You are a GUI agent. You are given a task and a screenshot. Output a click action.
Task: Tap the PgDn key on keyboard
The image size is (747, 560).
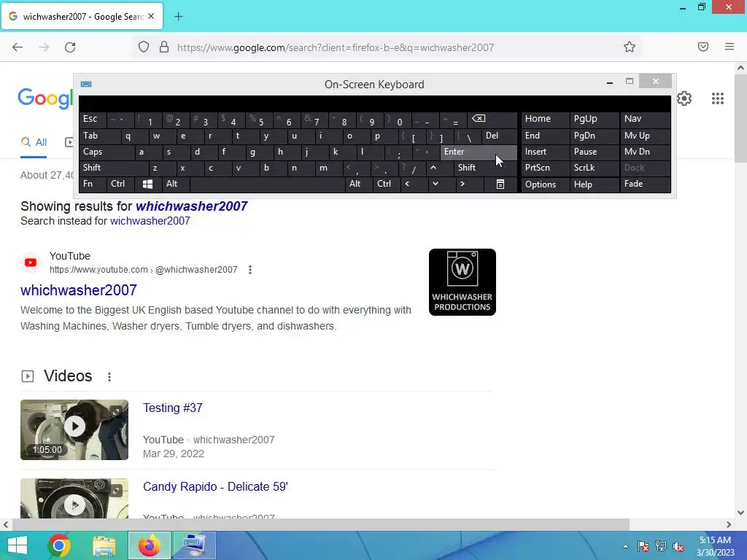click(594, 136)
